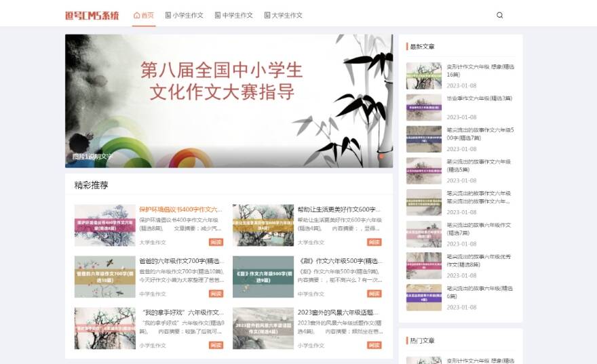597x364 pixels.
Task: Click the 第八届全国中小学生 banner image
Action: point(229,100)
